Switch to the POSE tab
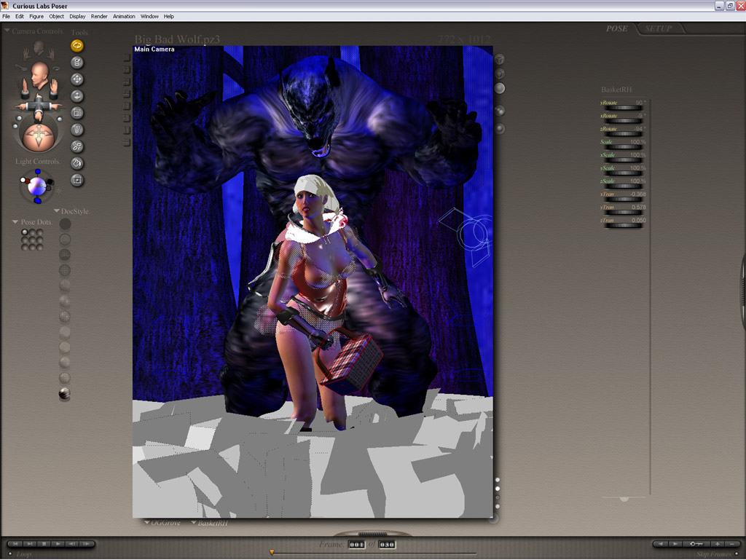This screenshot has height=560, width=746. (x=616, y=28)
